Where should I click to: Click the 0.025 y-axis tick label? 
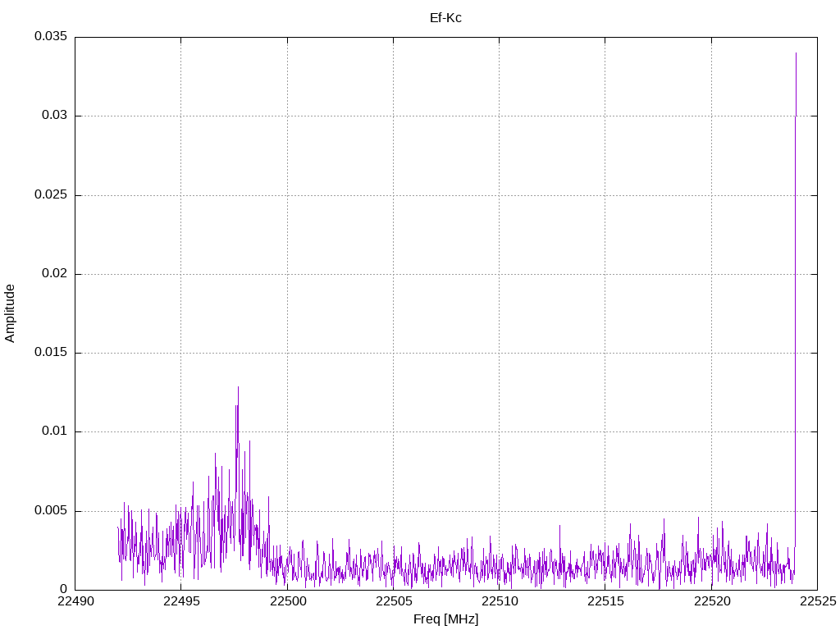(51, 194)
